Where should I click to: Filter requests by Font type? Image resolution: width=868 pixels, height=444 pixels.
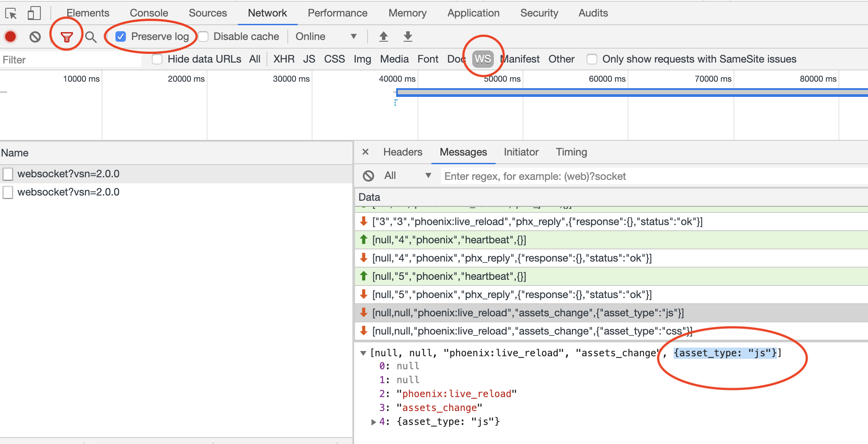pyautogui.click(x=427, y=59)
